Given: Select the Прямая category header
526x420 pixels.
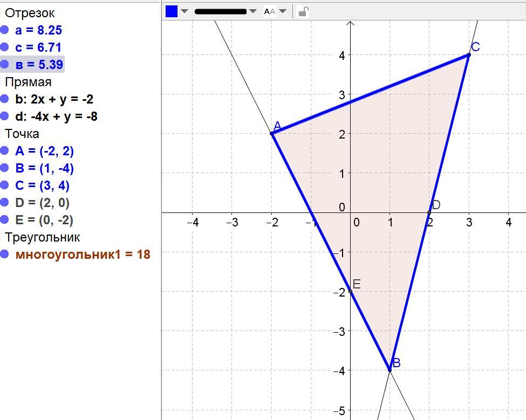Looking at the screenshot, I should tap(28, 82).
